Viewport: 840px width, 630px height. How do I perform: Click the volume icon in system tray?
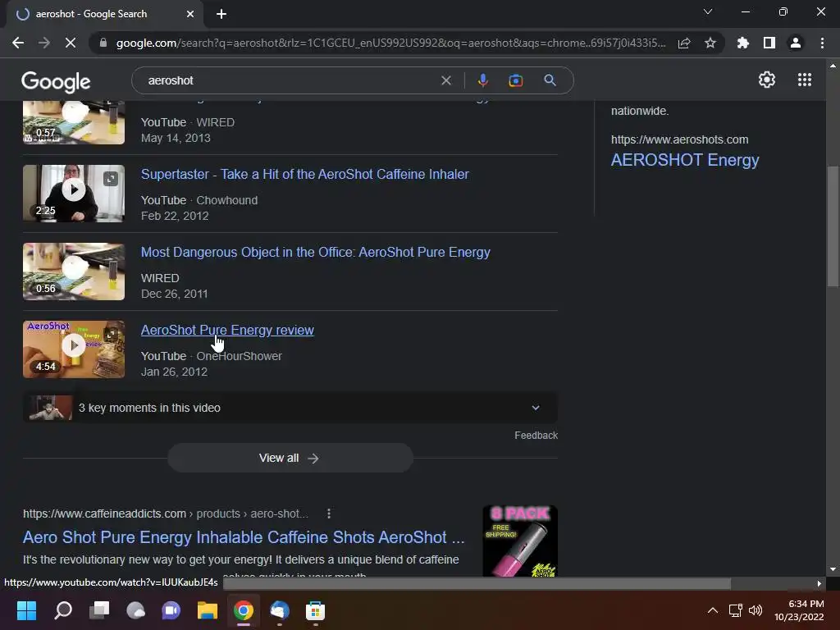[756, 610]
